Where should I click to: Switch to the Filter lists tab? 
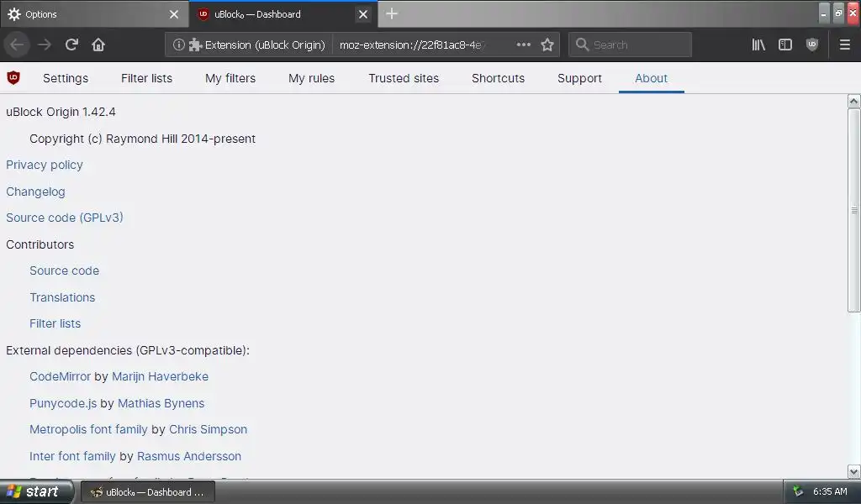[x=146, y=78]
